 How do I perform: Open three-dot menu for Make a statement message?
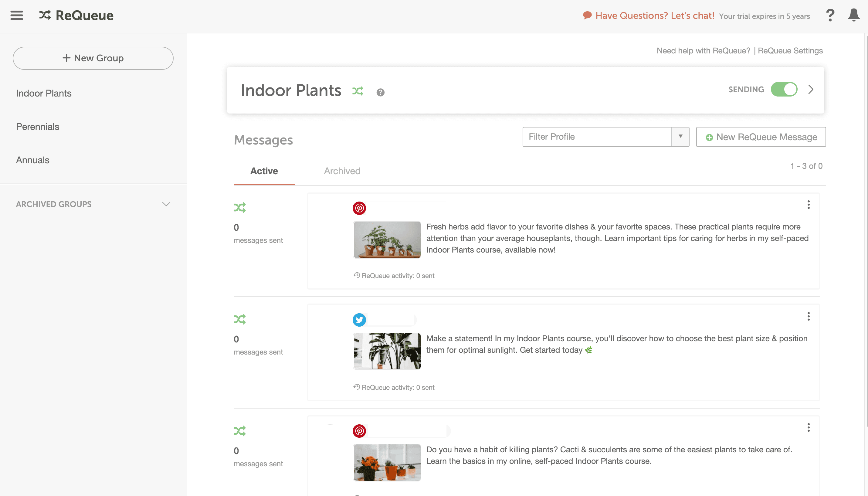coord(809,317)
